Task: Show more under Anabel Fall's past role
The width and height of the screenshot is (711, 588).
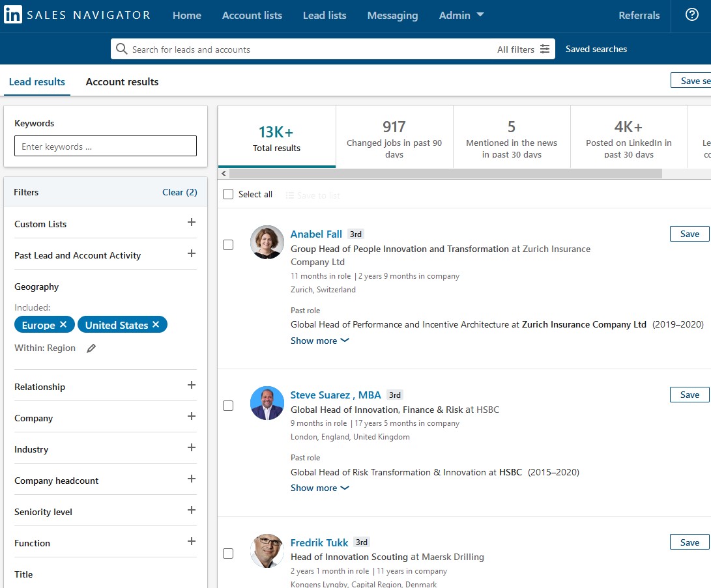Action: pyautogui.click(x=320, y=341)
